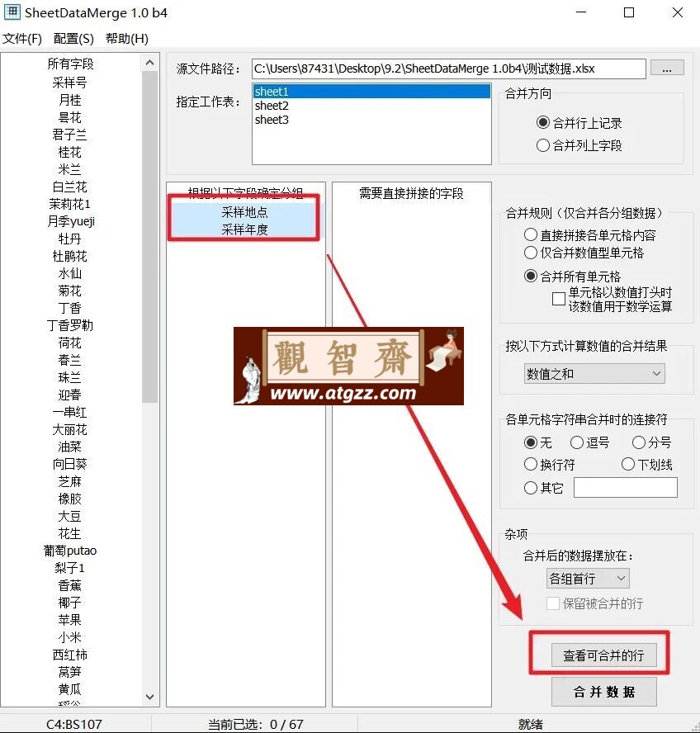
Task: Select 水仙 in field list
Action: pos(70,273)
